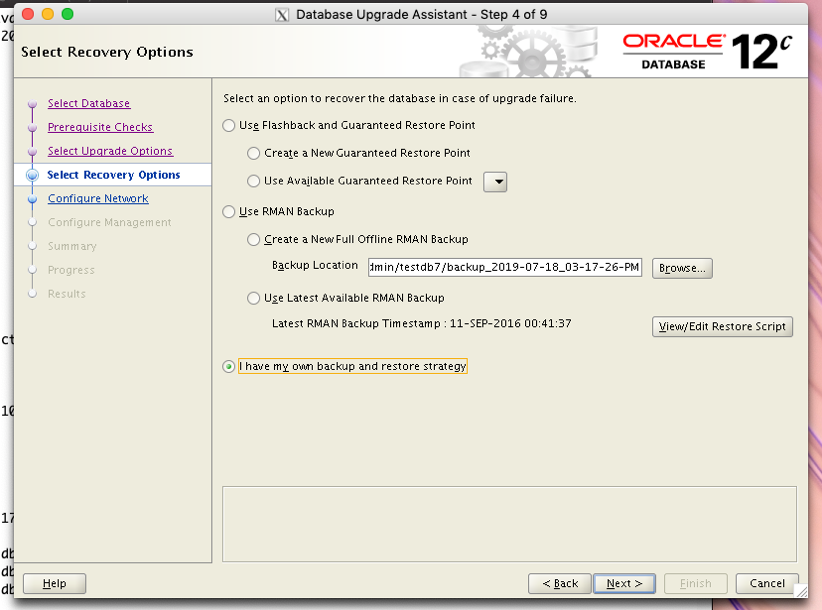The image size is (822, 610).
Task: Click the window resize grip corner
Action: coord(801,591)
